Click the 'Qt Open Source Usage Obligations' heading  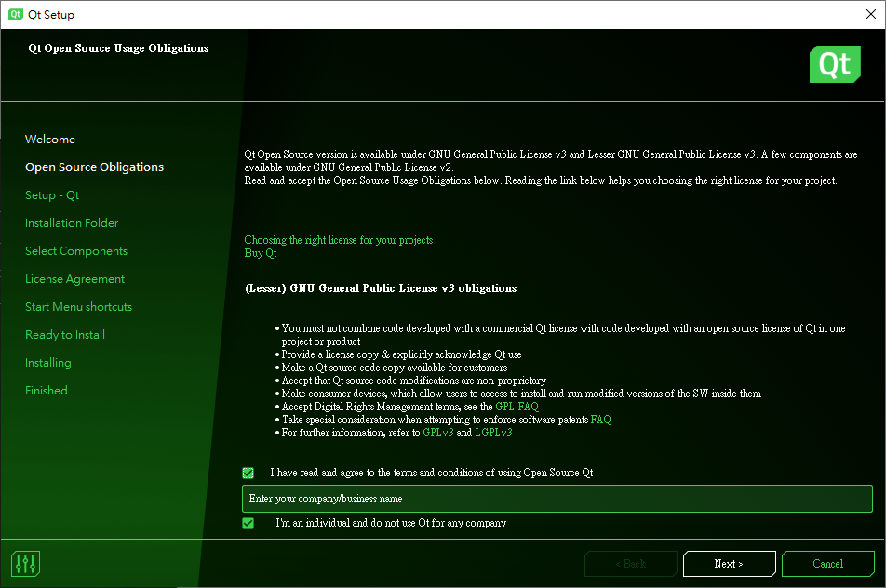tap(119, 48)
